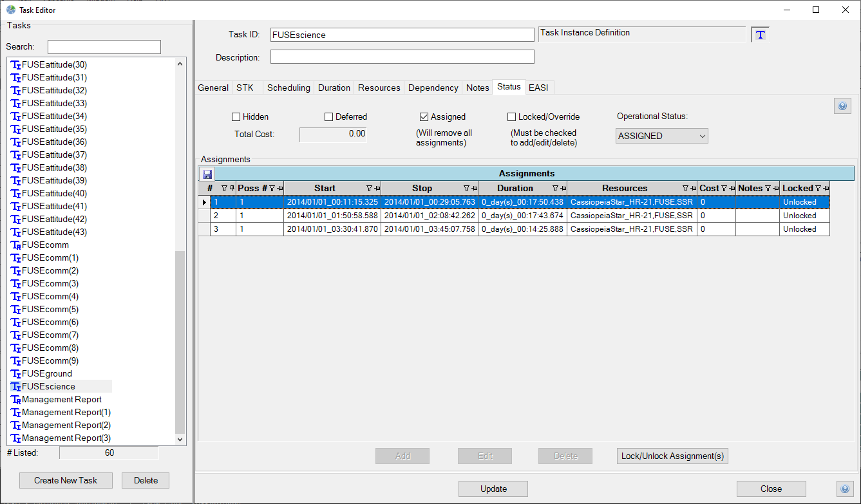Click the filter icon in Locked column
The width and height of the screenshot is (861, 504).
click(818, 189)
